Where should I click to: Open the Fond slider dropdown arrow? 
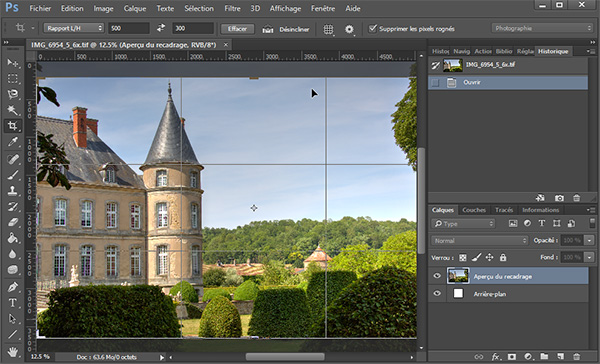(589, 257)
